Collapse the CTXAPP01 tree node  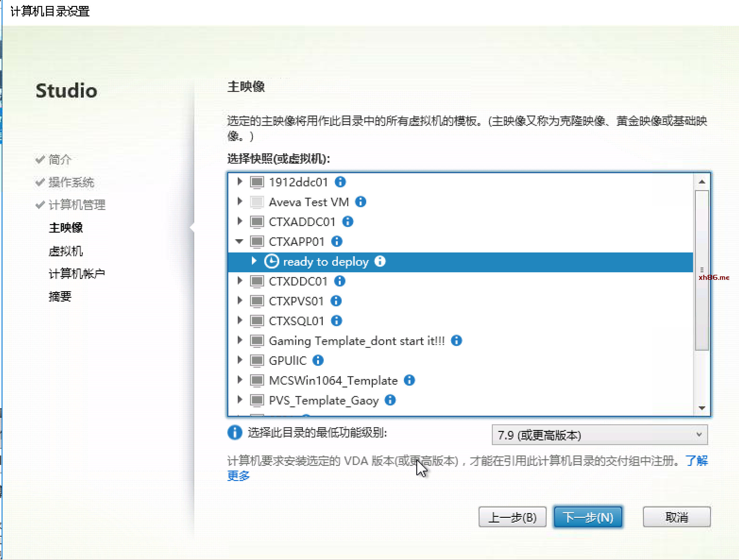click(239, 241)
